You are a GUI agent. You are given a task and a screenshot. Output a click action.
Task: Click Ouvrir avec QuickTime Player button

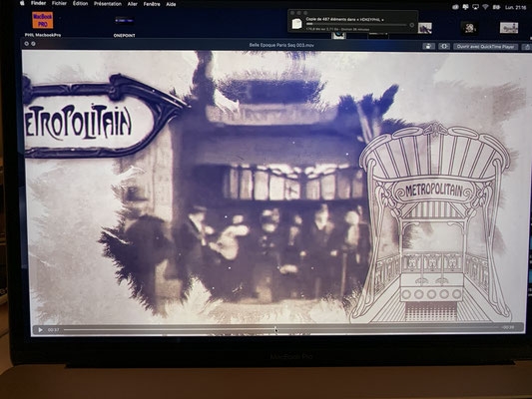pyautogui.click(x=485, y=47)
